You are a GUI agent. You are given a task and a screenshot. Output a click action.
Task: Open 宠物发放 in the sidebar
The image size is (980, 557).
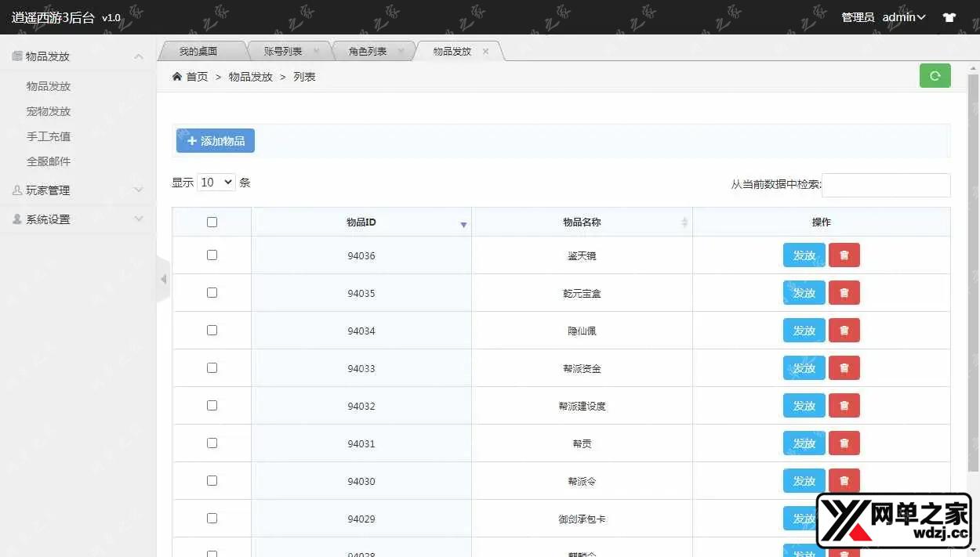pos(49,111)
